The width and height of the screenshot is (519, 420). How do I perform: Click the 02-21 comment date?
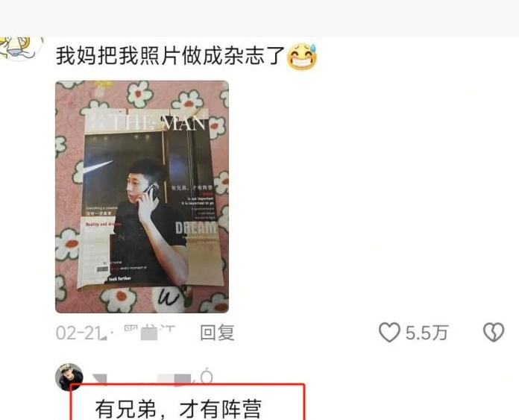coord(78,333)
